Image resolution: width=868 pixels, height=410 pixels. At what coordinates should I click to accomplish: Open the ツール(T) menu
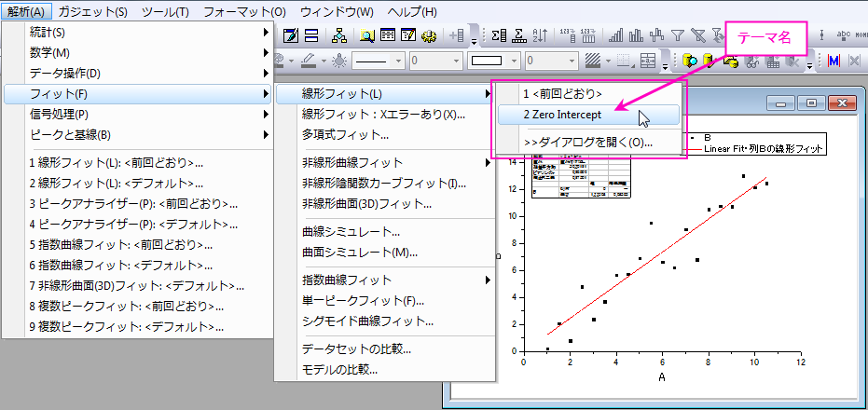point(165,11)
